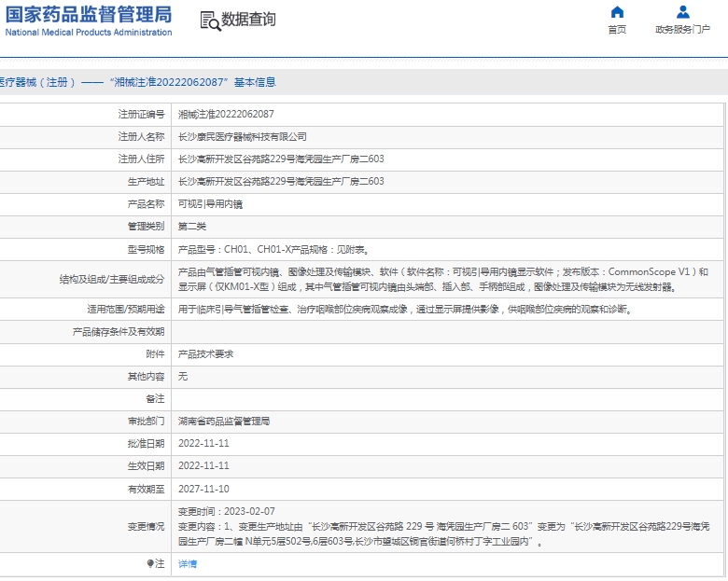Click the 生产地址 label
The image size is (728, 581).
point(146,182)
